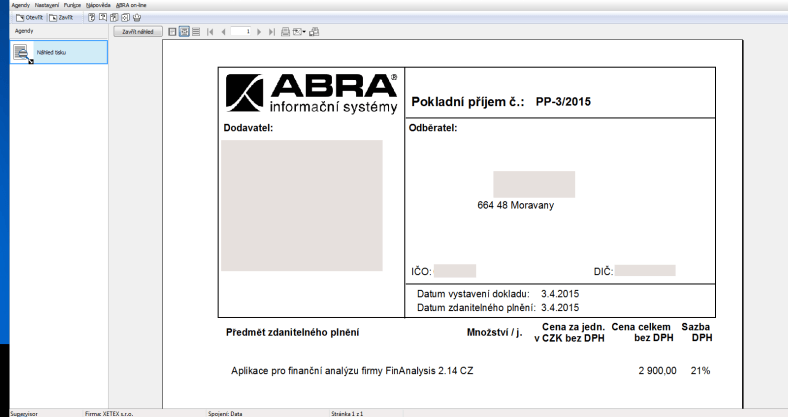Select Náhled tisku in the Agendy panel

point(59,52)
